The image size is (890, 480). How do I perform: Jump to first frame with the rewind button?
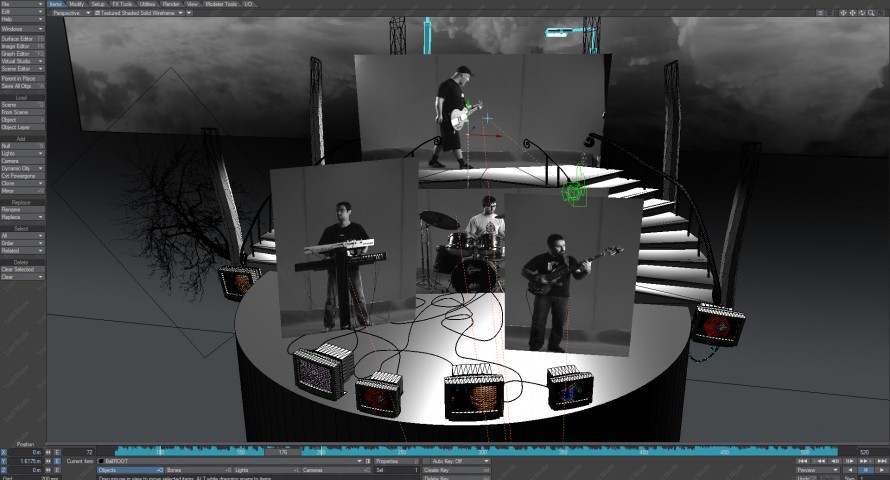pyautogui.click(x=803, y=460)
